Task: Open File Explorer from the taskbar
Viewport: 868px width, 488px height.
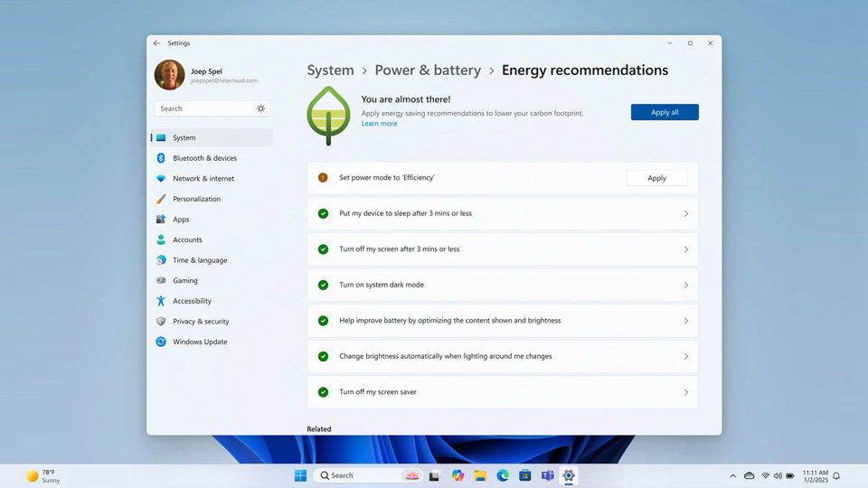Action: point(480,476)
